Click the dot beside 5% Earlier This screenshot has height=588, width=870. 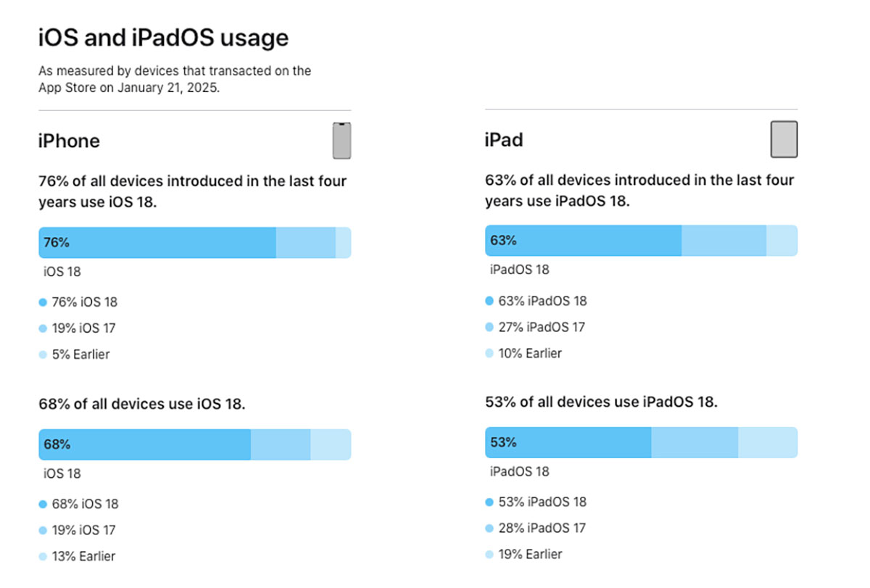(43, 355)
